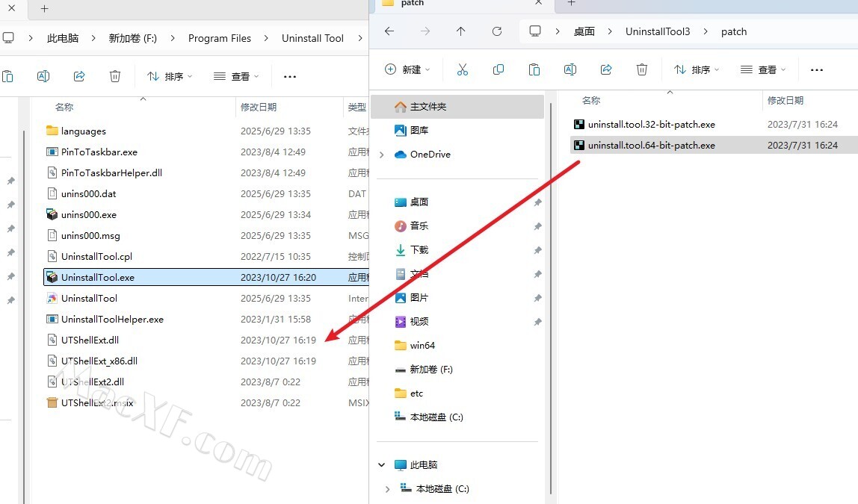Image resolution: width=858 pixels, height=504 pixels.
Task: Unpin 音乐 using its pin icon
Action: coord(538,226)
